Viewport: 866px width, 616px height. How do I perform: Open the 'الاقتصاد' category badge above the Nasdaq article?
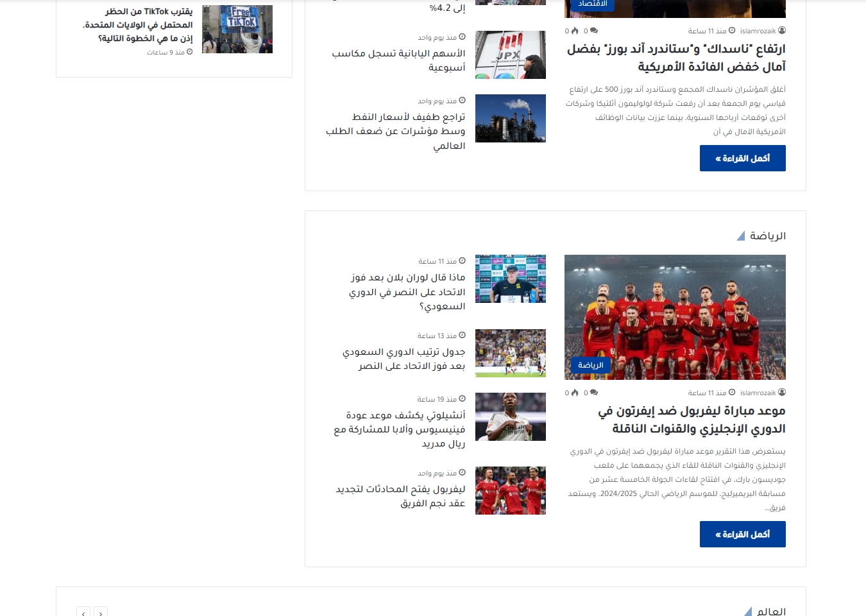click(x=593, y=4)
